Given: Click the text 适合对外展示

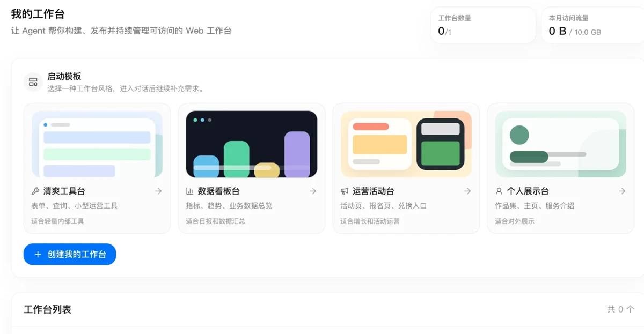Looking at the screenshot, I should click(x=515, y=221).
